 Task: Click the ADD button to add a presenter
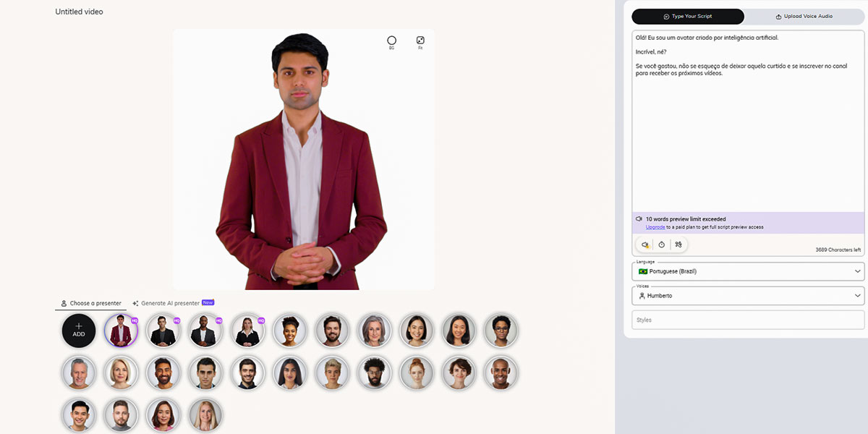78,330
